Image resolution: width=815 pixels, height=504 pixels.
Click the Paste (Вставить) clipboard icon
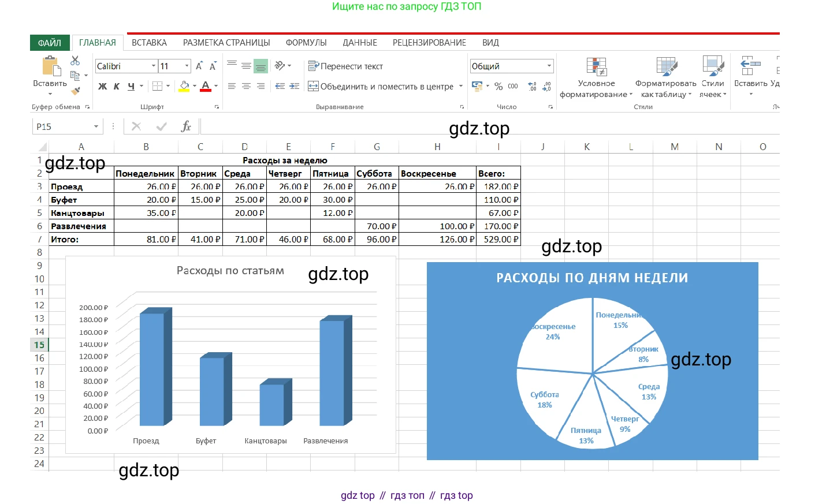pyautogui.click(x=51, y=66)
